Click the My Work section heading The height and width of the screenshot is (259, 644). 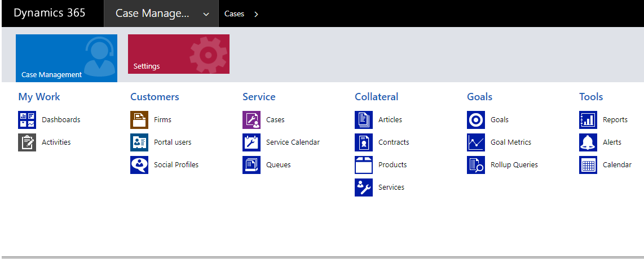tap(39, 97)
